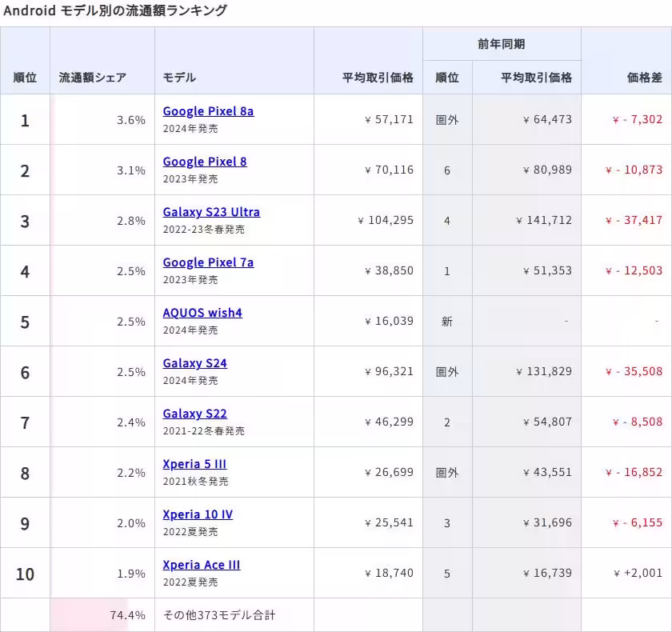
Task: Click the 価格差 column header
Action: [x=645, y=78]
